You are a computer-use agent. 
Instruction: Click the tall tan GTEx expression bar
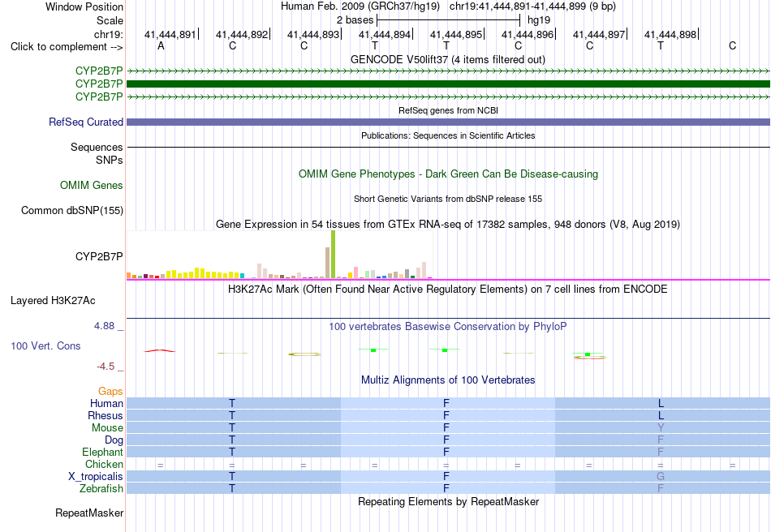click(x=328, y=263)
